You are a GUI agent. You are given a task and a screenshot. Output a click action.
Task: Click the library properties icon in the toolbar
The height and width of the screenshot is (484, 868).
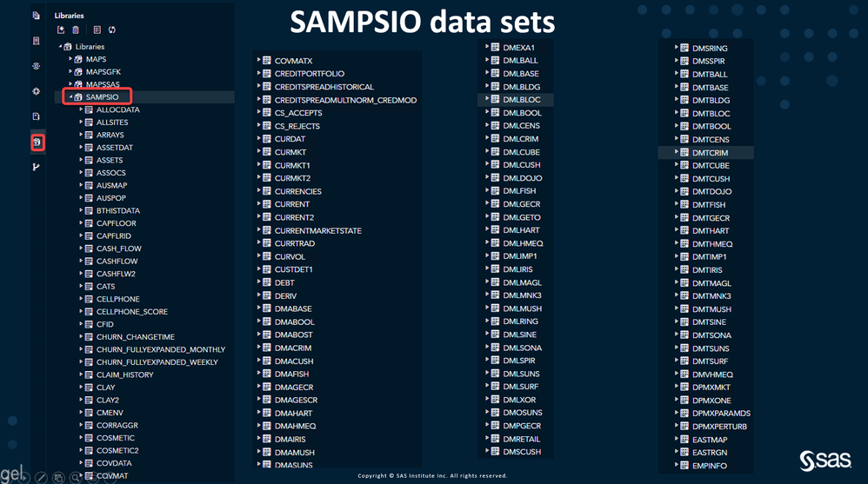tap(97, 30)
